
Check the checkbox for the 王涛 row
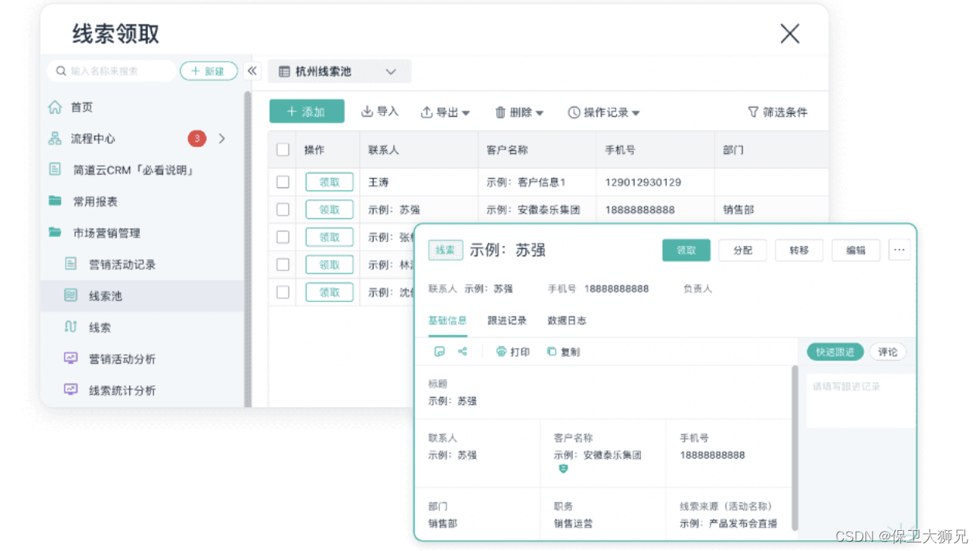(x=283, y=182)
